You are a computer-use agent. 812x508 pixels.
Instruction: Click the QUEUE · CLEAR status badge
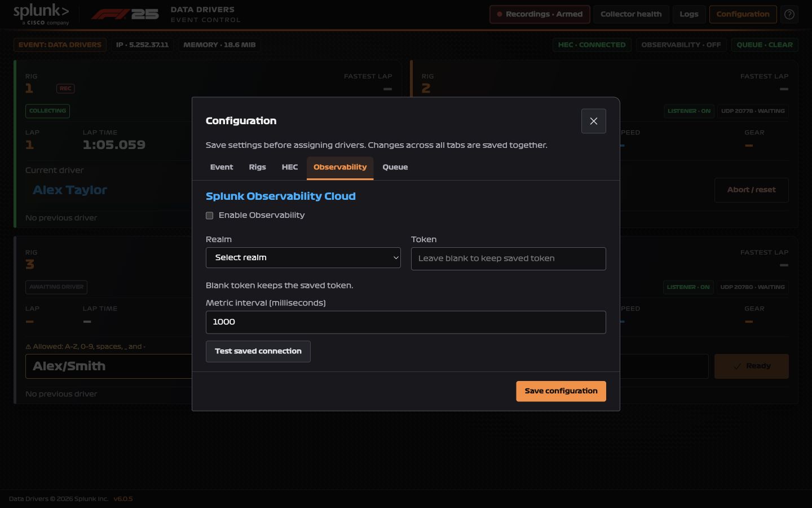coord(765,45)
